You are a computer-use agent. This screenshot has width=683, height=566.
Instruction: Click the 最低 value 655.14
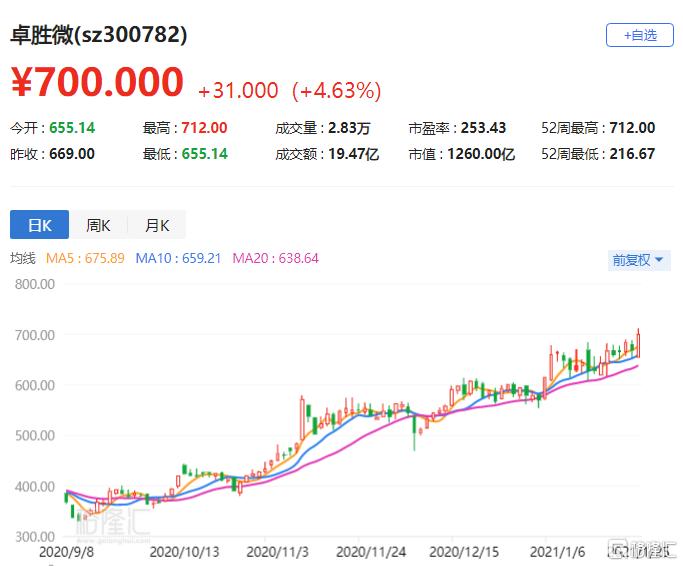pos(204,154)
